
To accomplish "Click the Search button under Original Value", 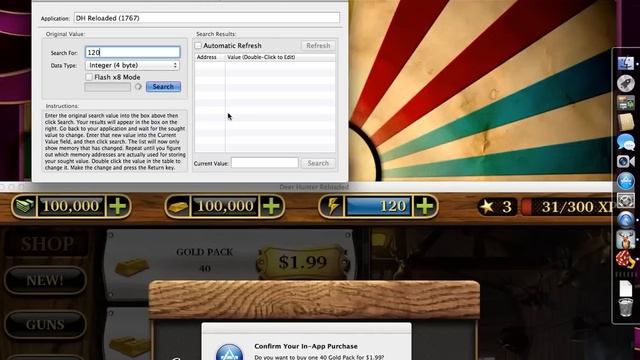I will click(x=163, y=87).
